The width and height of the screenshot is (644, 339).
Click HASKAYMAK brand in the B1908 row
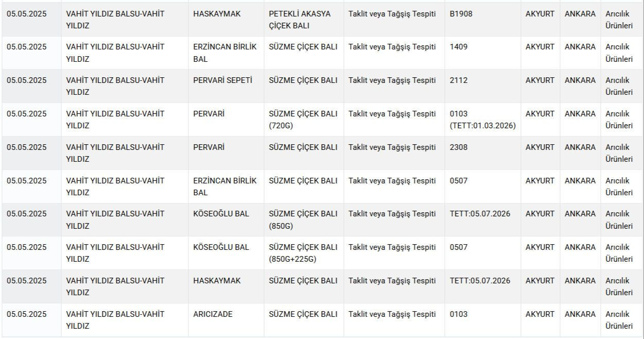(217, 14)
